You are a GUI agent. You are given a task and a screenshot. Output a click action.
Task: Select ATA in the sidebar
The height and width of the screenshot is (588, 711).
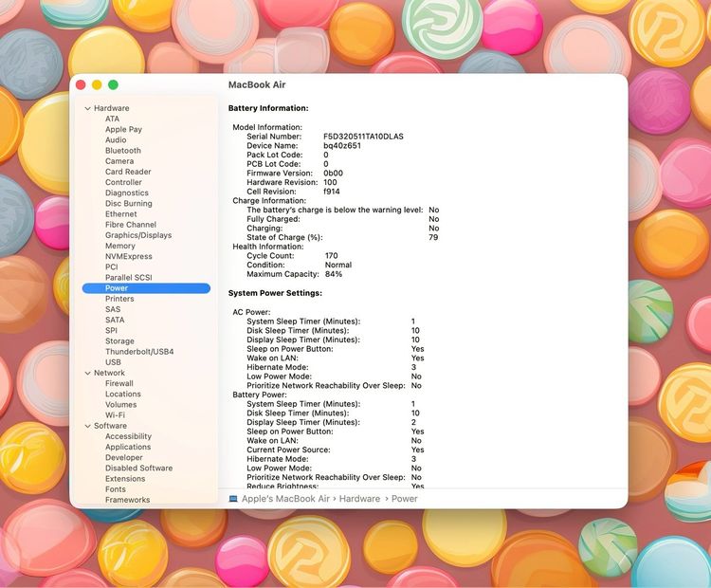pos(113,119)
